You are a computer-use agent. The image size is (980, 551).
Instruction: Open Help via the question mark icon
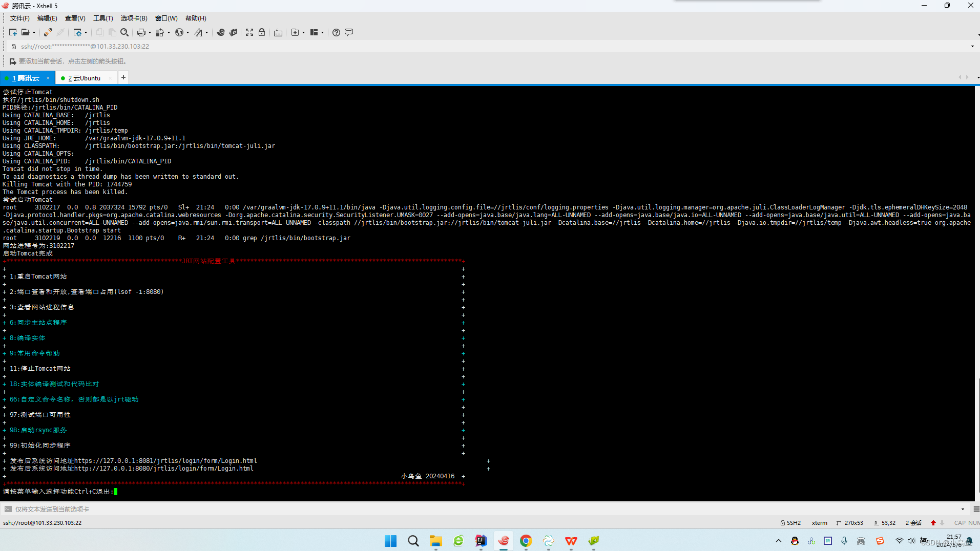tap(336, 32)
